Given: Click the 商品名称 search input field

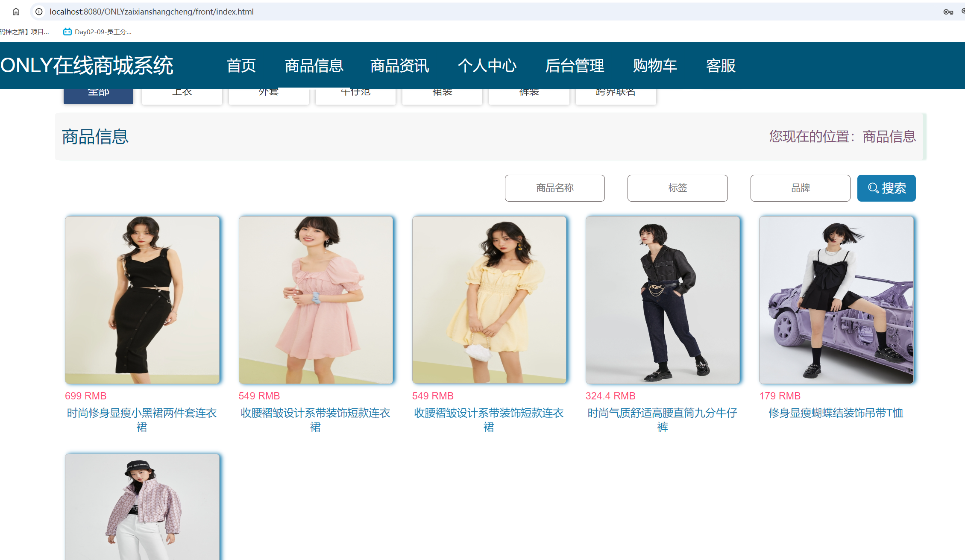Looking at the screenshot, I should (554, 188).
